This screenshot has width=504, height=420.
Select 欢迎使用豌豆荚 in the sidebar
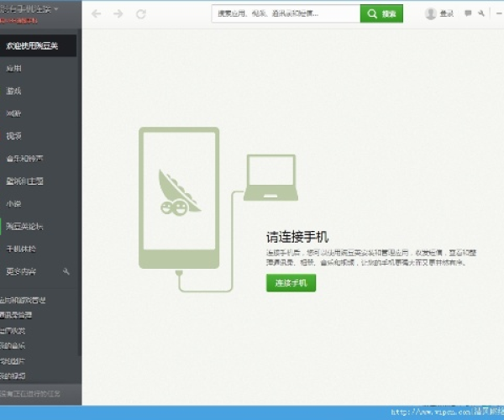[39, 45]
